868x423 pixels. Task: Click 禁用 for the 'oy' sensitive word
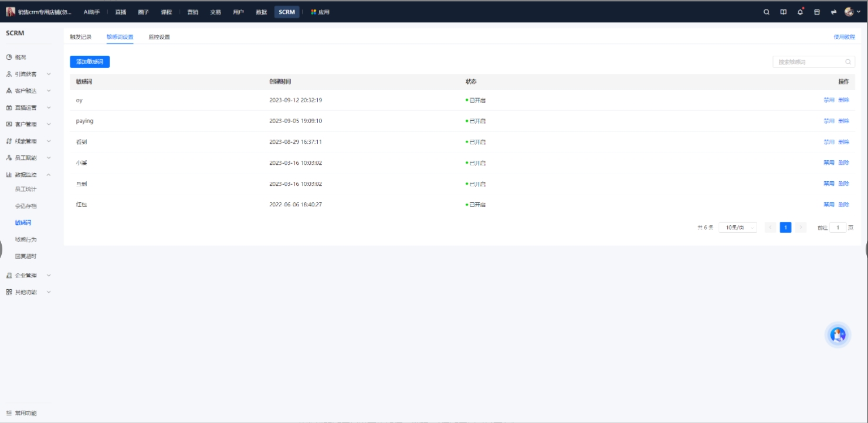pos(828,100)
